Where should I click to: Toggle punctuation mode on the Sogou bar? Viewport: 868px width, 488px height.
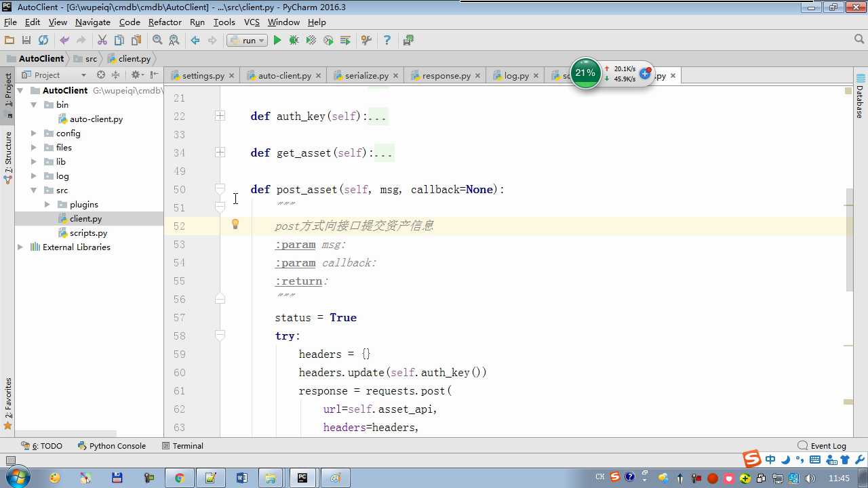pos(800,460)
